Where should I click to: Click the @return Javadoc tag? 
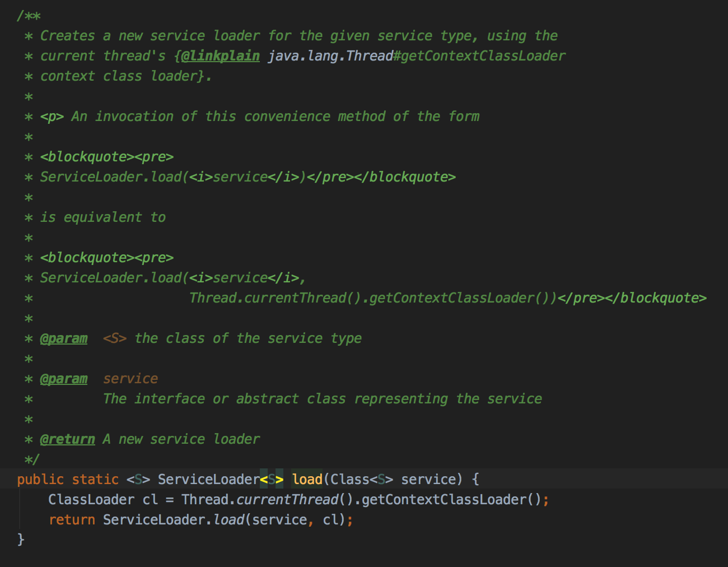[67, 439]
